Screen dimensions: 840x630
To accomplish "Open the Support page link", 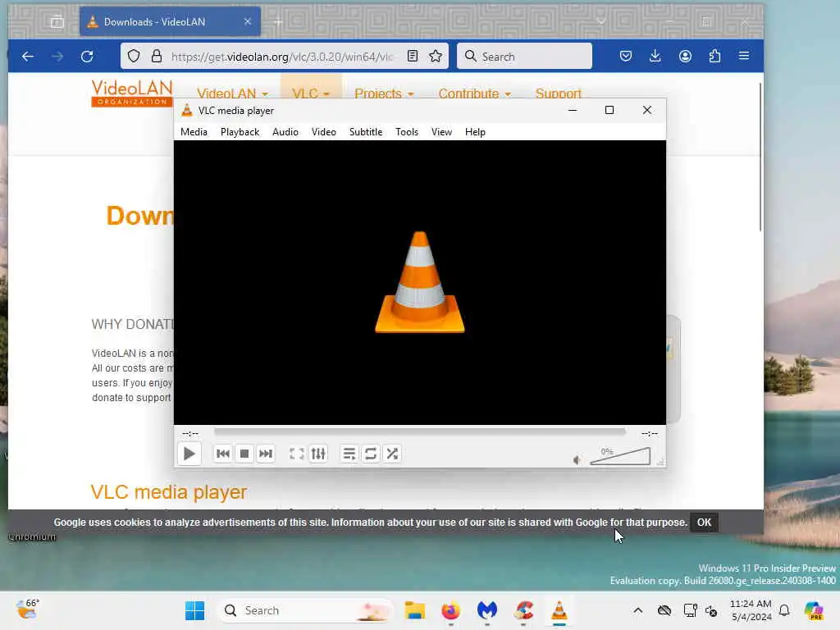I will point(558,94).
